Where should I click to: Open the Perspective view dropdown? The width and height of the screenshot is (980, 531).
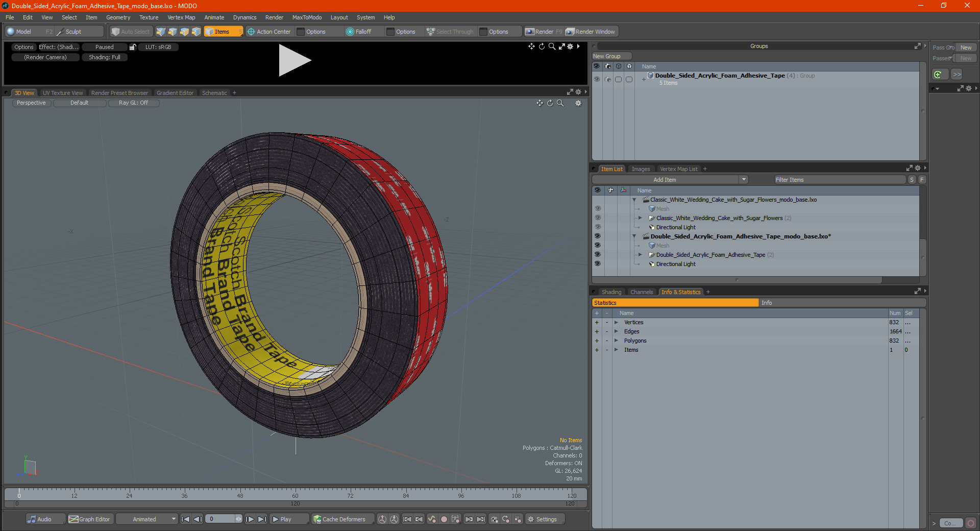point(31,103)
